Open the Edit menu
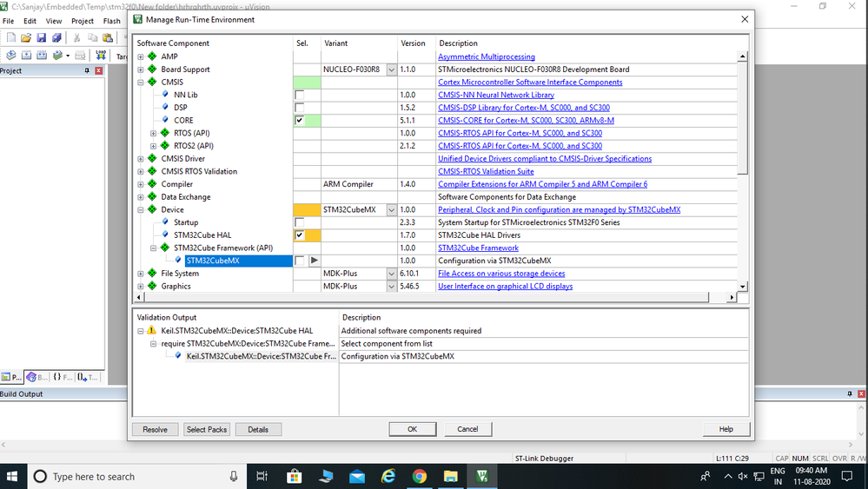This screenshot has height=489, width=868. point(30,21)
